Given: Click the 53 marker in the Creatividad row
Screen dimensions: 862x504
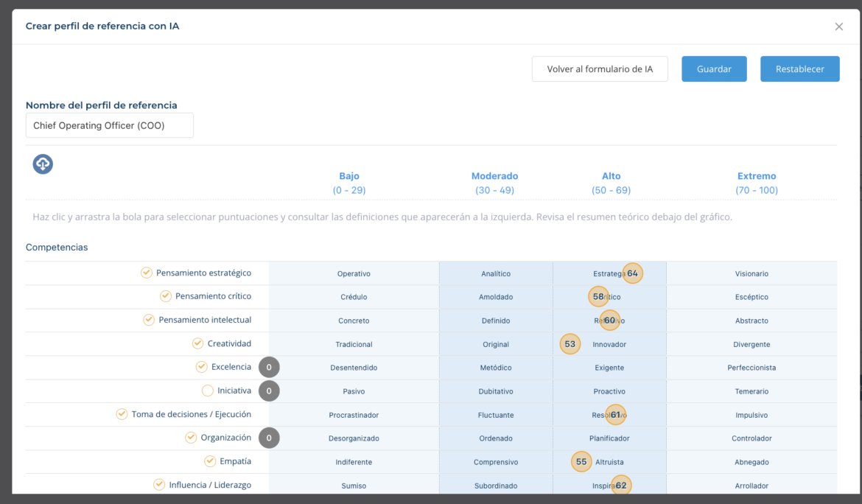Looking at the screenshot, I should [x=570, y=343].
